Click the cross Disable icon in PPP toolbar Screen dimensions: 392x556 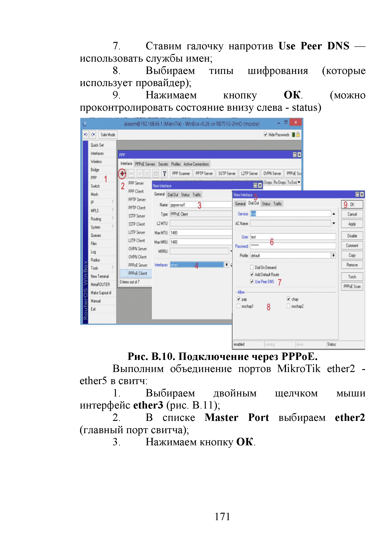click(147, 173)
